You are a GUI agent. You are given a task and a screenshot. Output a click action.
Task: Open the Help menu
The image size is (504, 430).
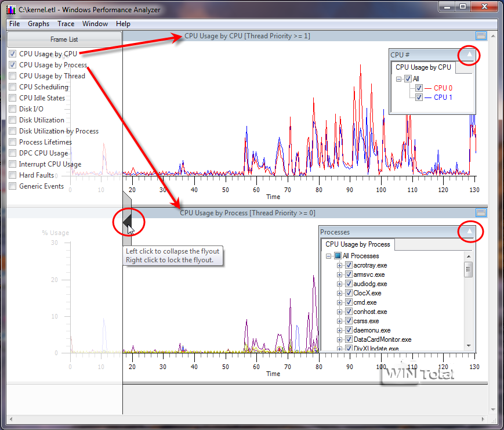click(x=123, y=24)
